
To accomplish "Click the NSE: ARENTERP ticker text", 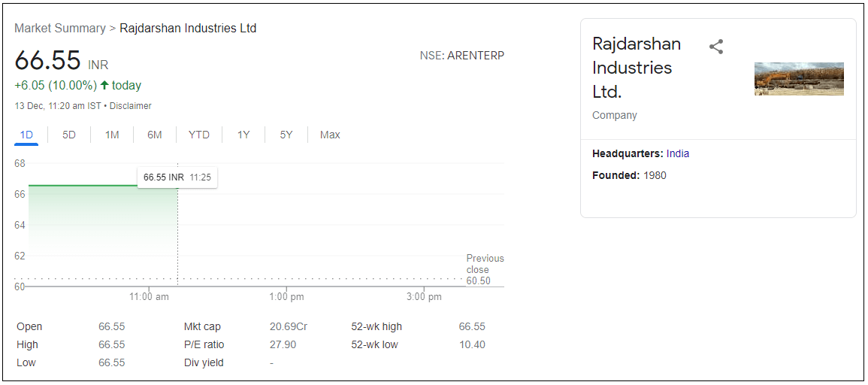I will point(461,56).
